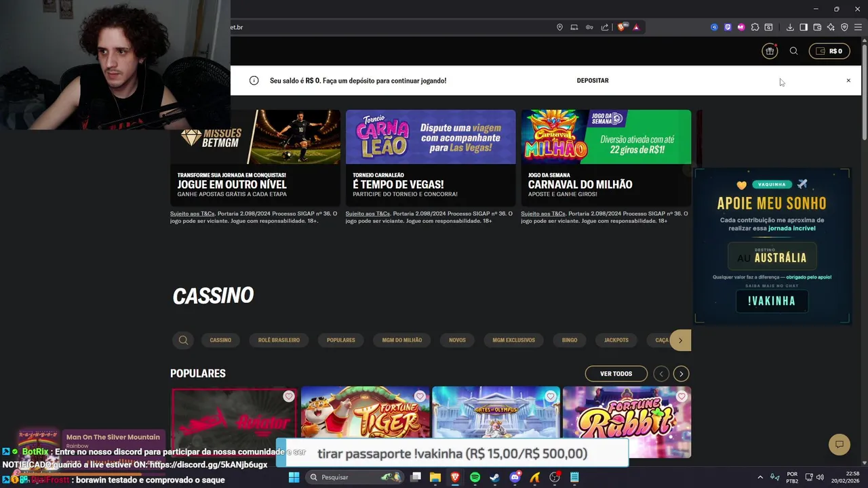This screenshot has height=488, width=868.
Task: Select the BINGO category tab
Action: [x=570, y=340]
